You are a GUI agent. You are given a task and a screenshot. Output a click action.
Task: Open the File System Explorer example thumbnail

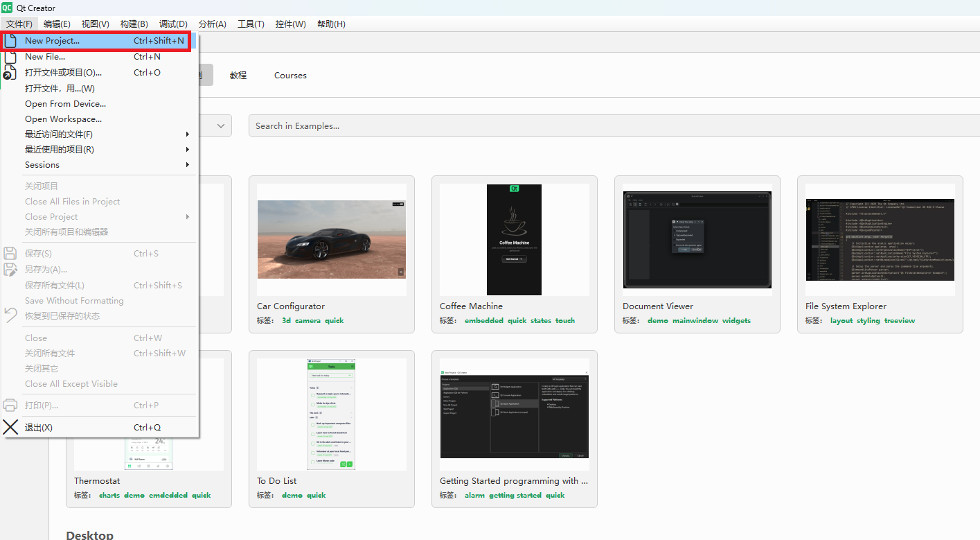click(880, 240)
